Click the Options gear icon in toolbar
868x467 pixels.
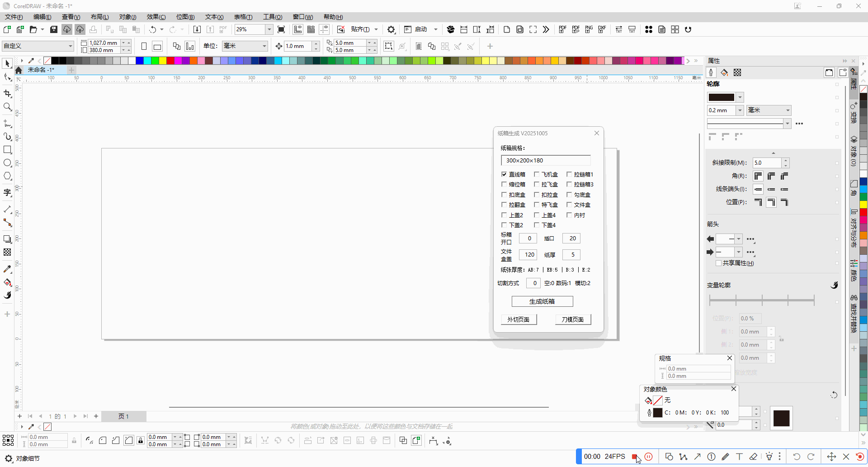pyautogui.click(x=391, y=29)
